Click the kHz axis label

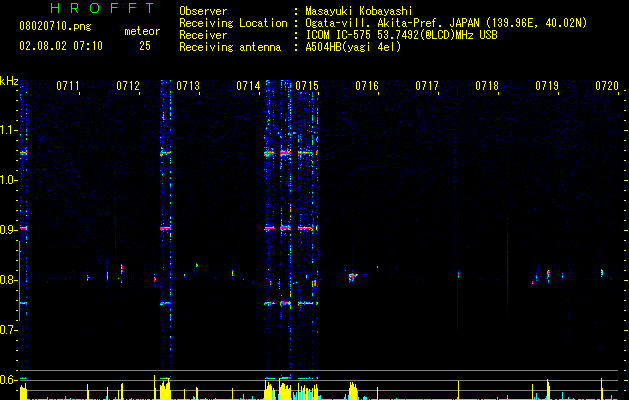pyautogui.click(x=9, y=81)
